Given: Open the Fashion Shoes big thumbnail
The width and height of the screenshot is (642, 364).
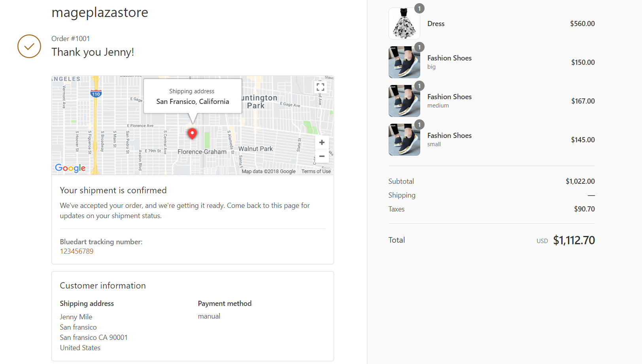Looking at the screenshot, I should tap(404, 62).
